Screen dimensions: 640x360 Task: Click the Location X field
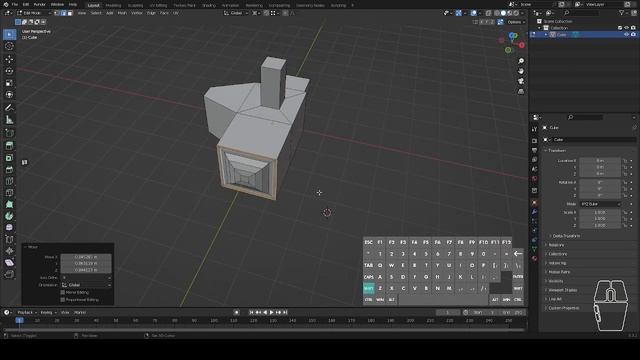[x=600, y=161]
